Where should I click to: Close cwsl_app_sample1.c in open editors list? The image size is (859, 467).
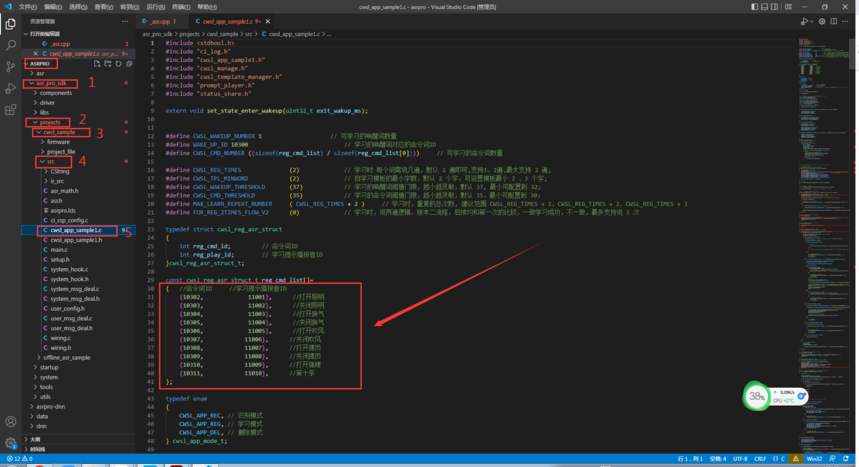[x=36, y=54]
